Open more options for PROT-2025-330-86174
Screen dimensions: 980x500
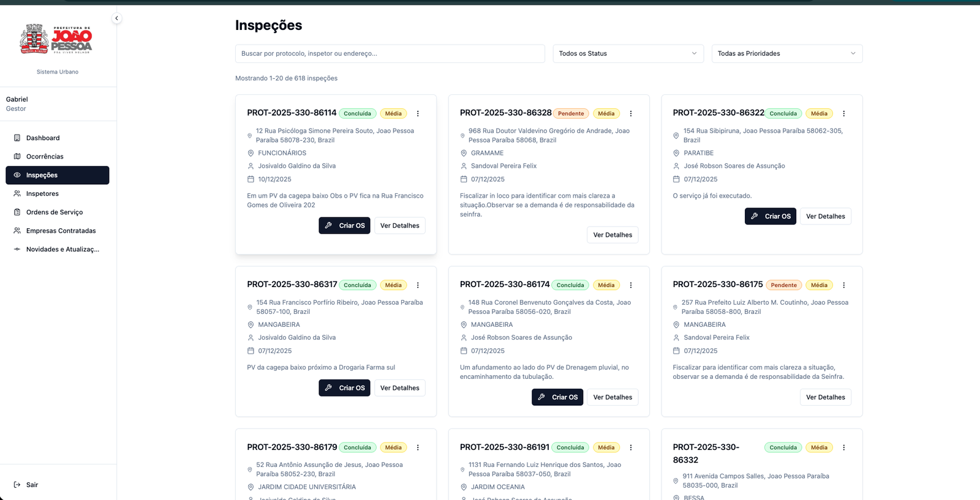[x=631, y=285]
